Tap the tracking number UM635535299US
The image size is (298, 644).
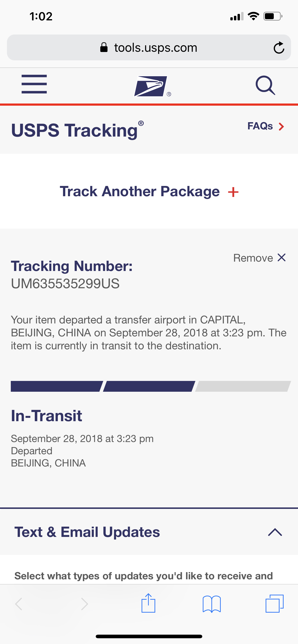65,284
